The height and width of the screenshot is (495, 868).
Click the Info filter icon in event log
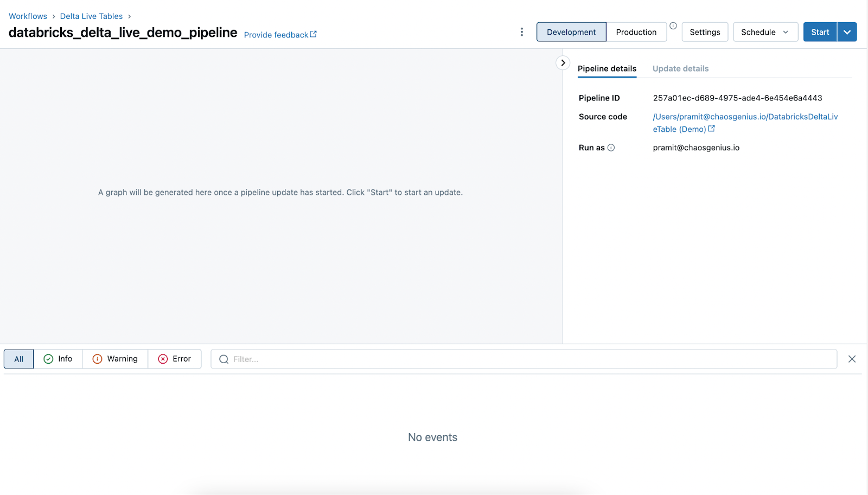(x=48, y=359)
